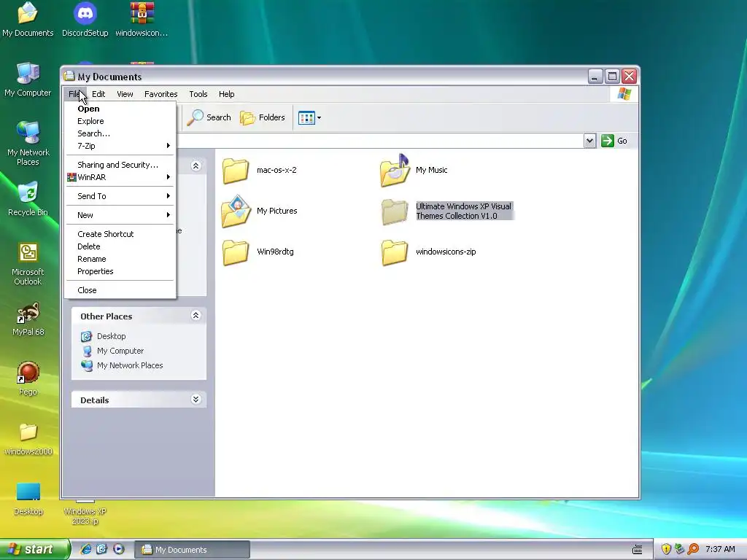This screenshot has width=747, height=560.
Task: Open the Favorites menu
Action: click(x=161, y=94)
